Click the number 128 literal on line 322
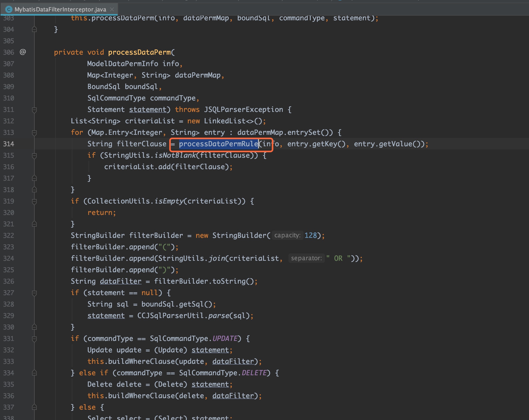This screenshot has width=529, height=420. (311, 236)
